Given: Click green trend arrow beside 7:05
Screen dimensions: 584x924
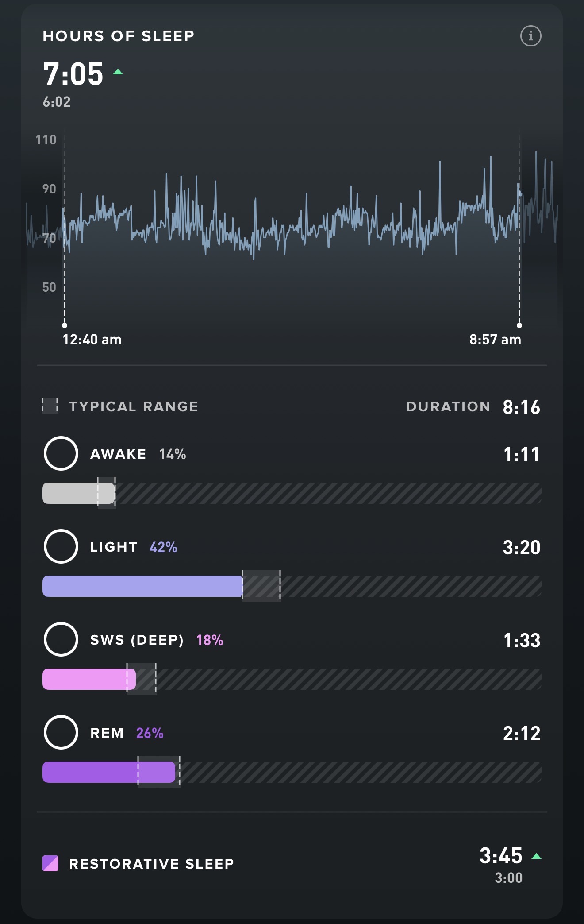Looking at the screenshot, I should [x=118, y=72].
